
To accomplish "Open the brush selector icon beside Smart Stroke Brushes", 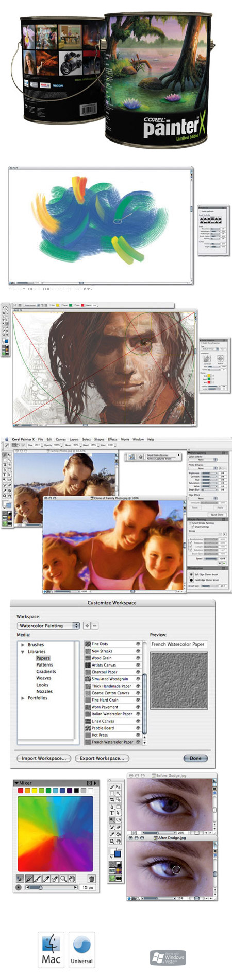I will click(131, 457).
